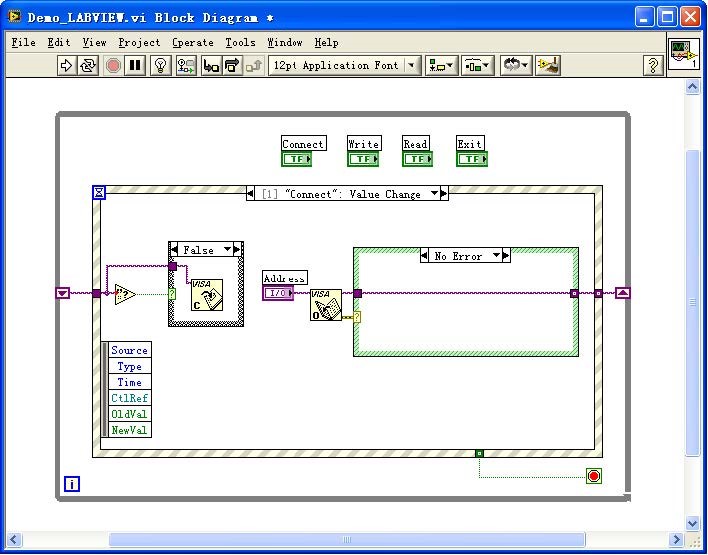Select the Not A Refnum comparison node
Viewport: 708px width, 555px height.
(x=125, y=294)
